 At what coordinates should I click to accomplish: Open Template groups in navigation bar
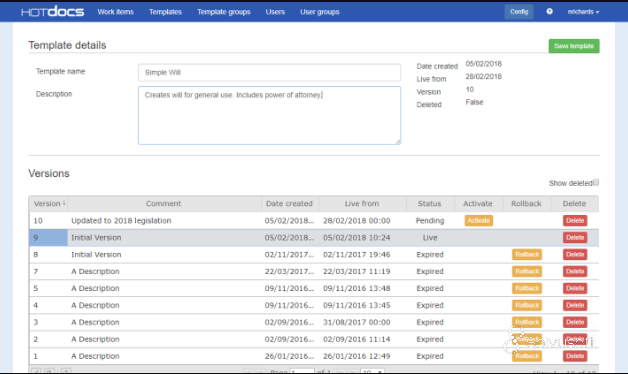tap(223, 12)
